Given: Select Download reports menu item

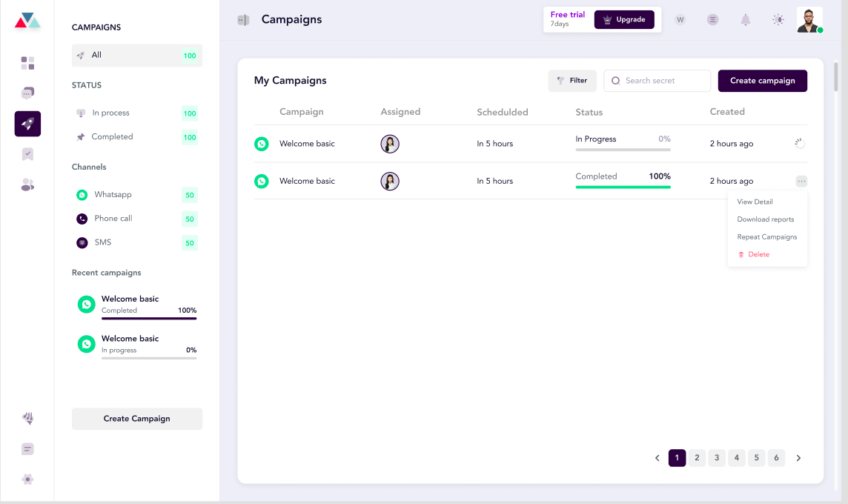Looking at the screenshot, I should click(x=765, y=219).
